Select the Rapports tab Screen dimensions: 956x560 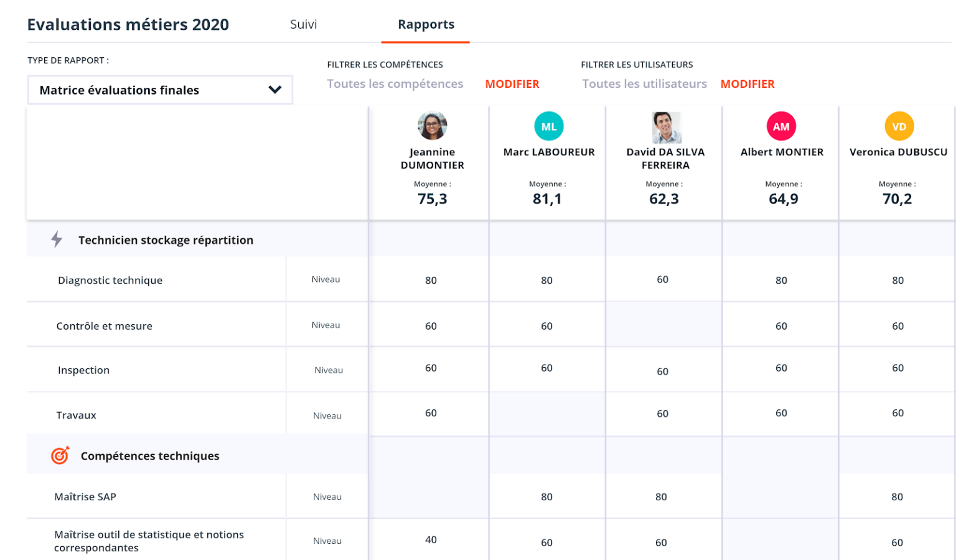426,24
